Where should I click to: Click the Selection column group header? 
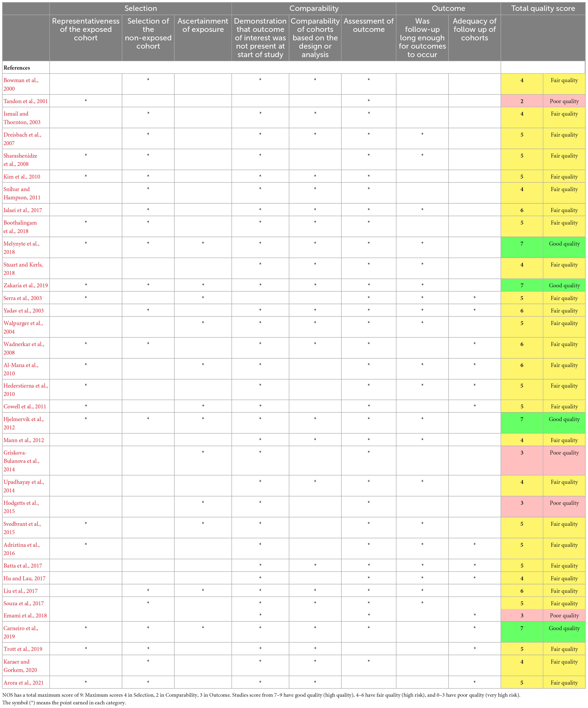[x=141, y=8]
